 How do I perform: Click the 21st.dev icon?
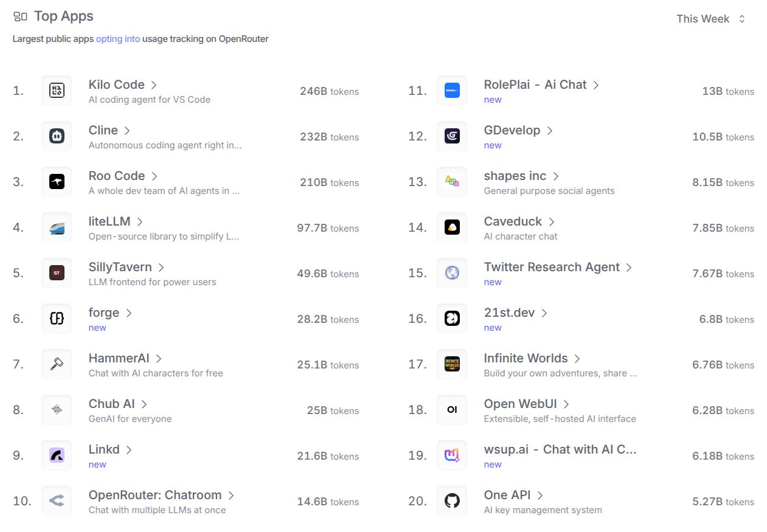(452, 319)
